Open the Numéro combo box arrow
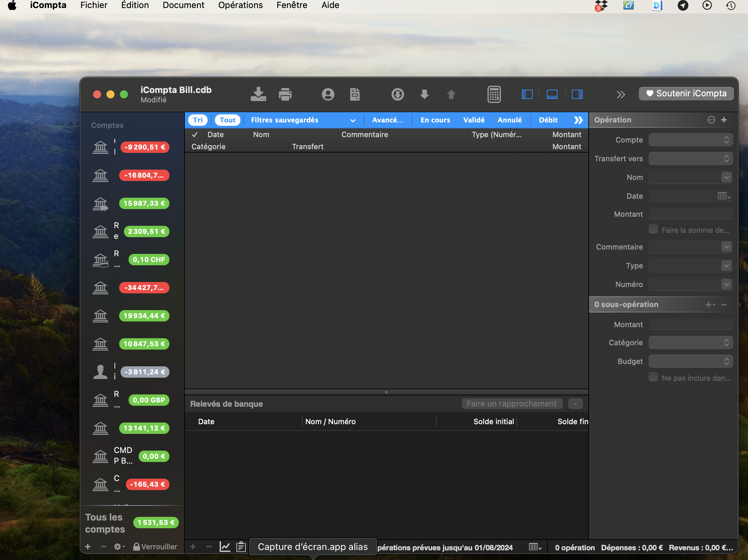 [x=726, y=284]
